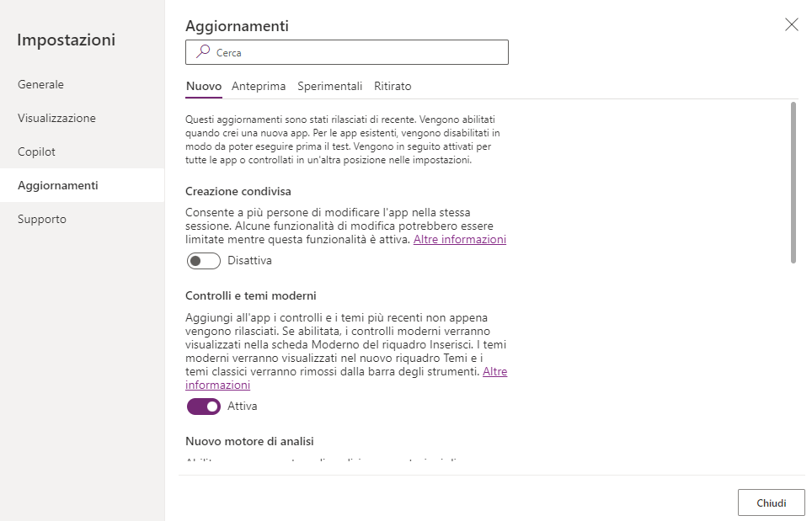Open the Supporto section
This screenshot has width=812, height=521.
tap(43, 219)
